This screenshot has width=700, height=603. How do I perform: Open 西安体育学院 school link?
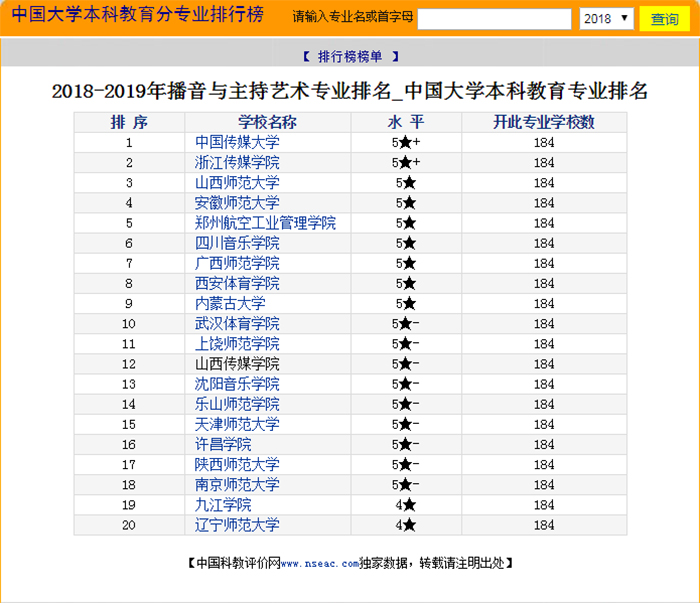[x=237, y=283]
